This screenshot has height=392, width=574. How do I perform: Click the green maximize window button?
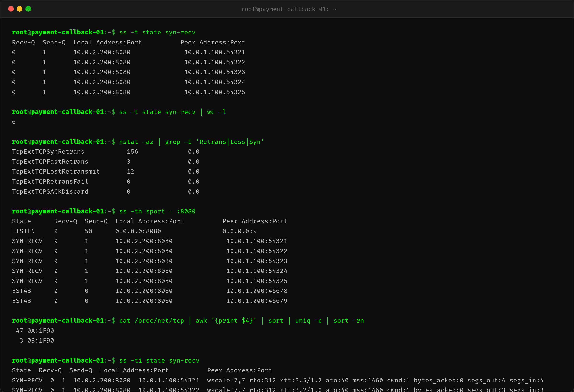(x=28, y=9)
